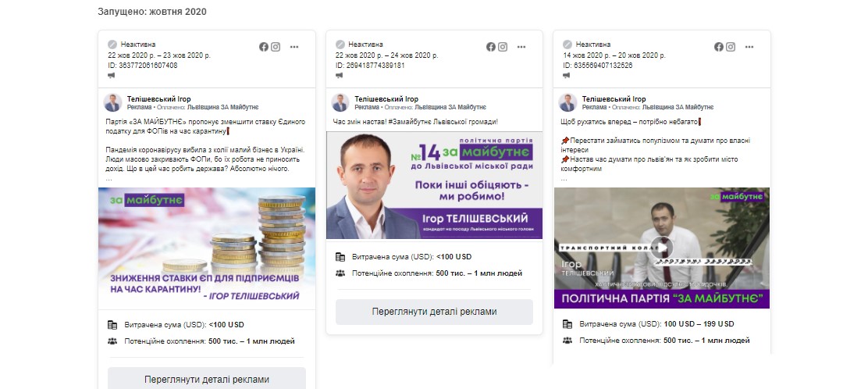The image size is (868, 389).
Task: Click 'Переглянути деталі реклами' button on first card
Action: pyautogui.click(x=207, y=379)
